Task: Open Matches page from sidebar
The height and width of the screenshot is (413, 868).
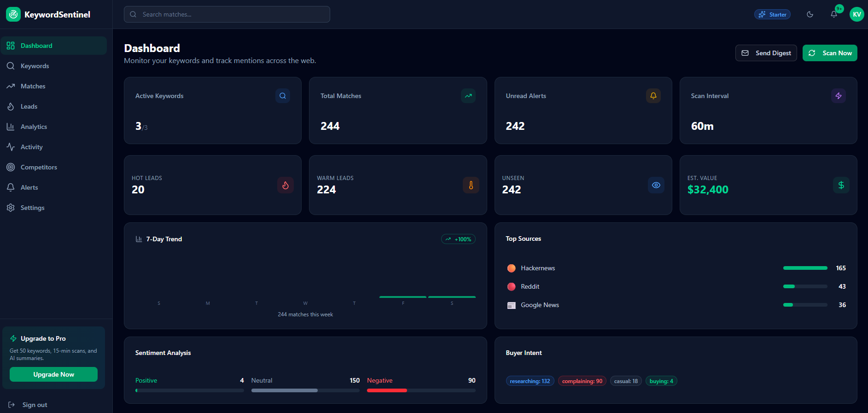Action: coord(53,86)
